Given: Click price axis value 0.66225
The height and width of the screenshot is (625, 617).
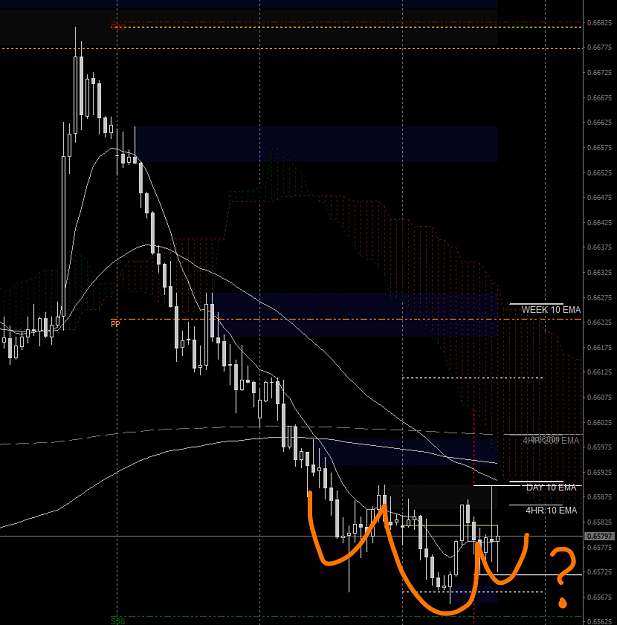Looking at the screenshot, I should tap(599, 322).
